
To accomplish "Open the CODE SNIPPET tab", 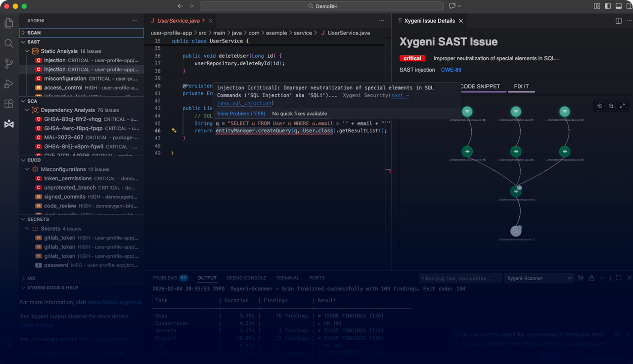I will tap(480, 86).
